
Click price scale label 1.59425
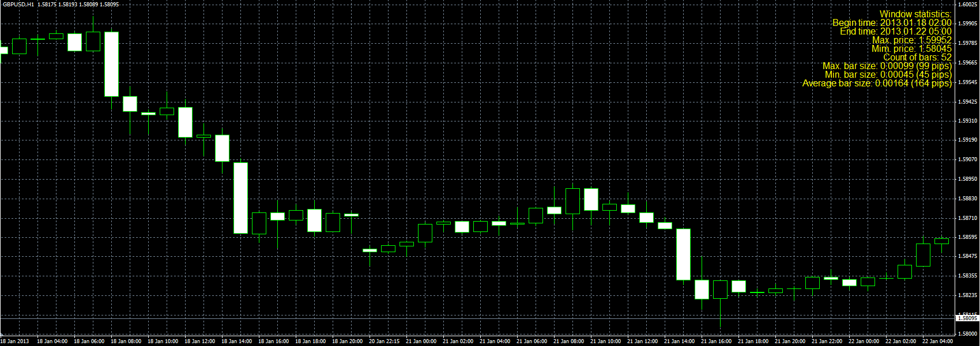coord(968,101)
